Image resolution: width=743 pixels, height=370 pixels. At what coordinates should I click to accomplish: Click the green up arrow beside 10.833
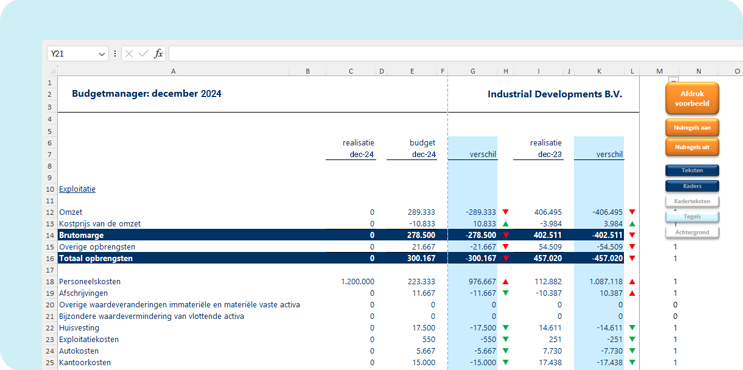(x=505, y=224)
